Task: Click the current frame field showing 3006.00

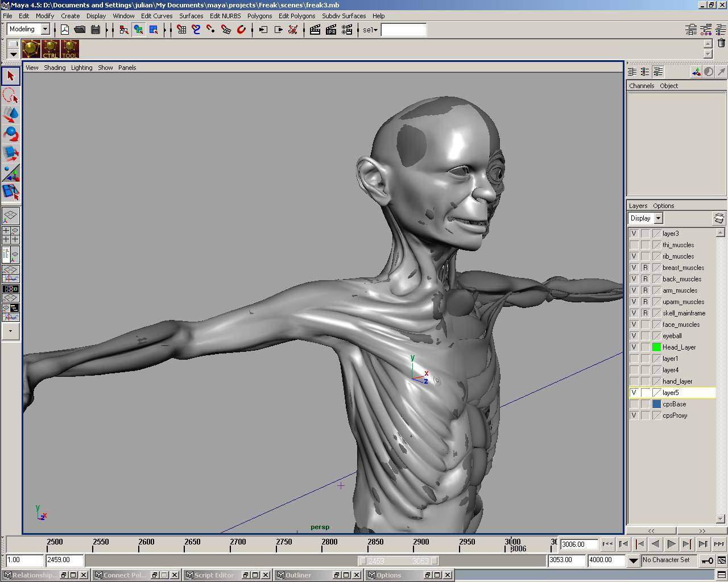Action: [x=578, y=544]
